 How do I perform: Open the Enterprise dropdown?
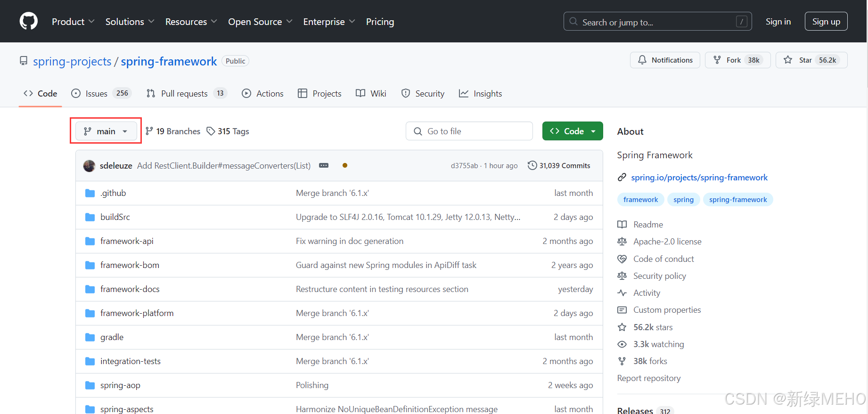tap(329, 22)
